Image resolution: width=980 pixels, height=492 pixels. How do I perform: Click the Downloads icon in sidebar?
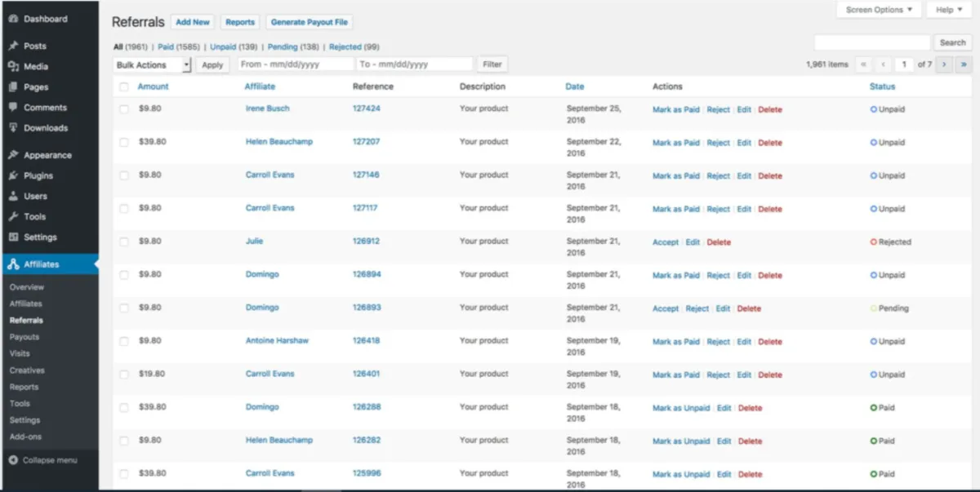[13, 128]
